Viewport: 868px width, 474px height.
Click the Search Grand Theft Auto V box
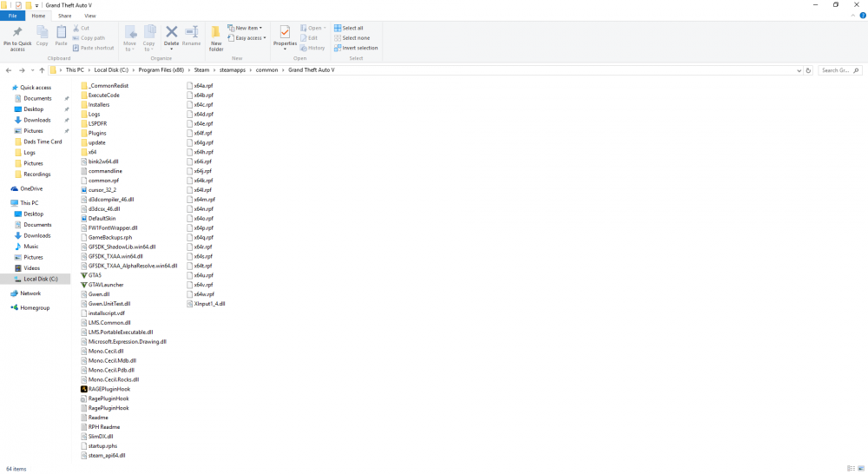[x=839, y=70]
